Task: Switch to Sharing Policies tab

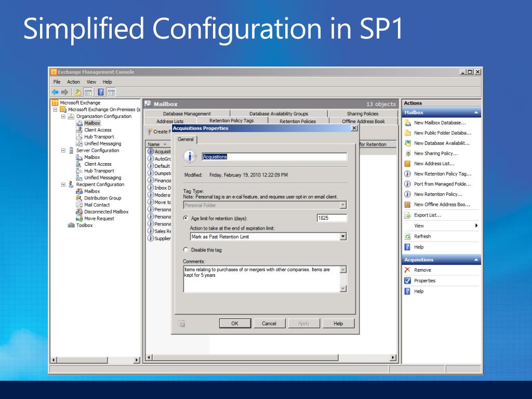Action: click(362, 114)
